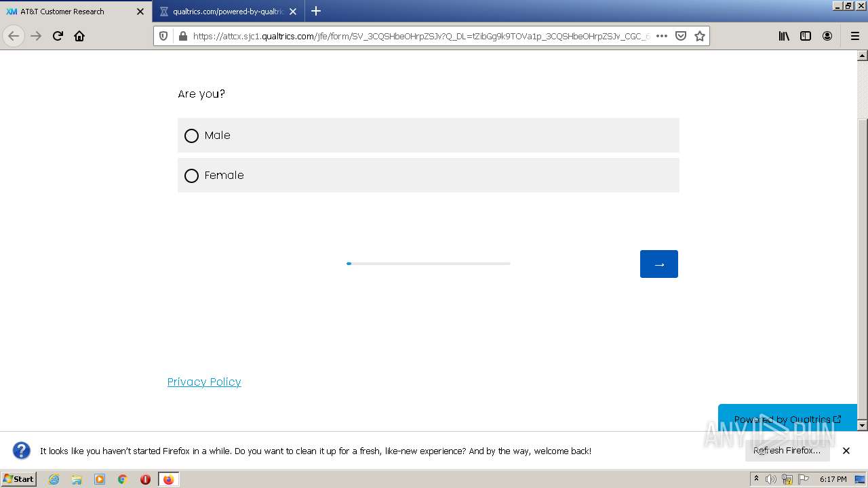The height and width of the screenshot is (488, 868).
Task: Click the question mark info icon
Action: point(22,451)
